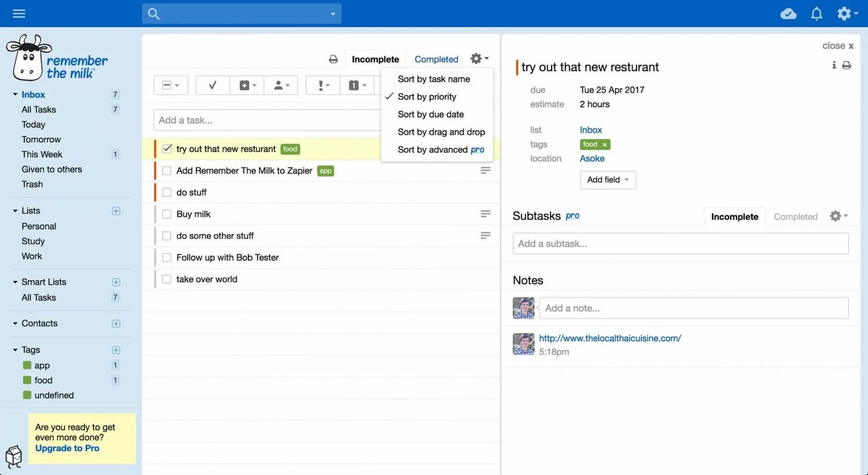This screenshot has width=868, height=475.
Task: Focus the Add a subtask field
Action: 680,243
